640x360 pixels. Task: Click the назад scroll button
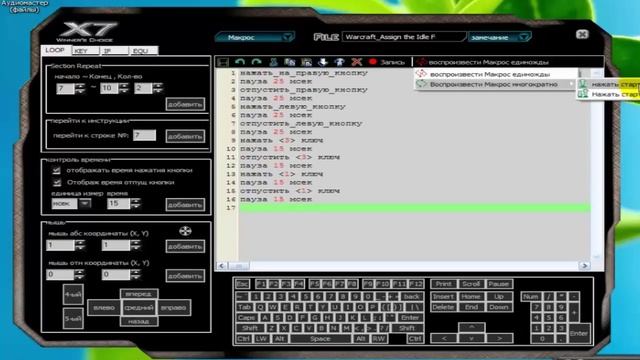pyautogui.click(x=139, y=321)
